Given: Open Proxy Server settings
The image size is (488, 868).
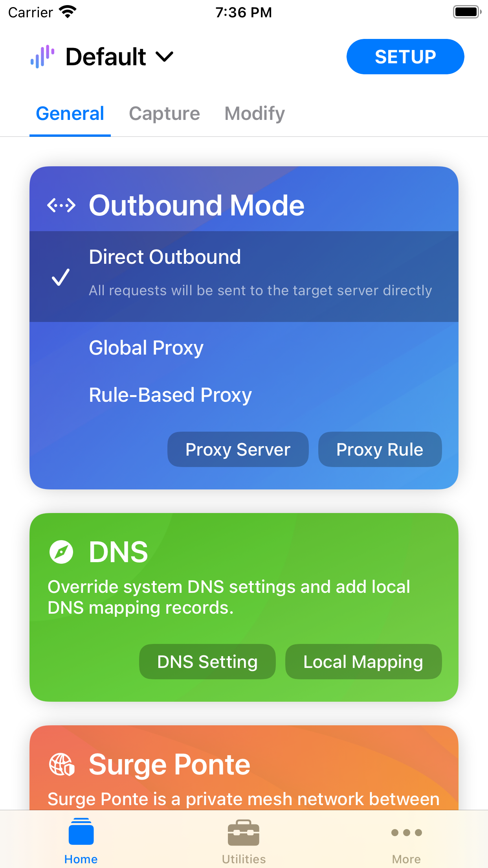Looking at the screenshot, I should tap(238, 449).
